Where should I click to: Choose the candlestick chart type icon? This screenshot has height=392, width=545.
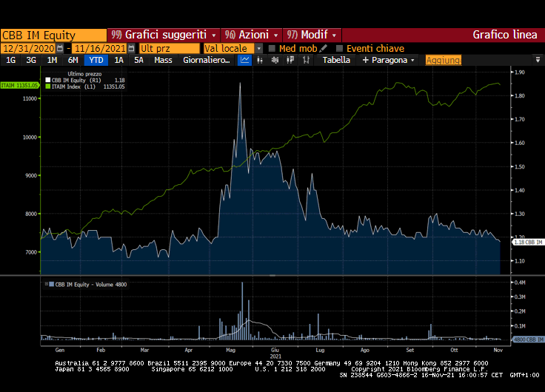(x=277, y=61)
